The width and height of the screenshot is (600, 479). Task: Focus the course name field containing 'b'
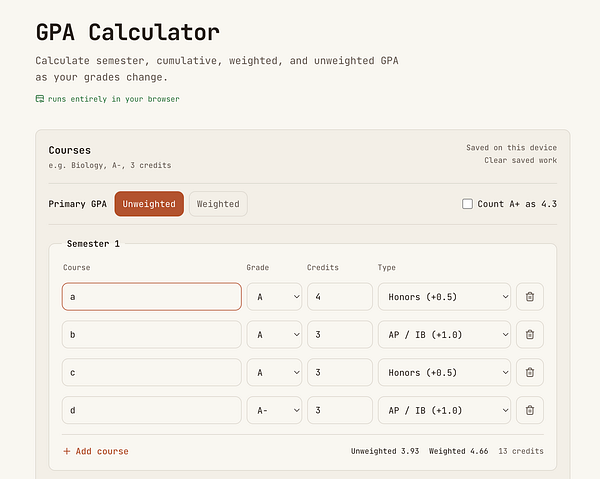[152, 334]
